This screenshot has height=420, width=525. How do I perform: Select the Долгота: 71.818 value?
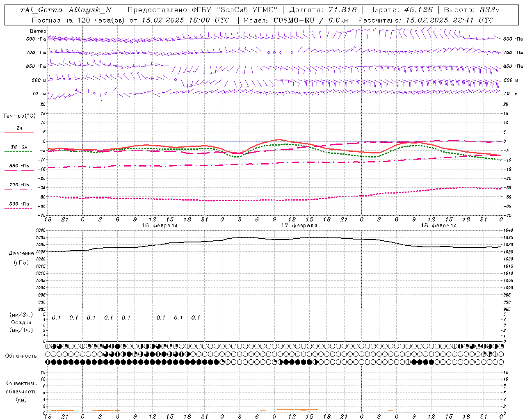tap(323, 10)
